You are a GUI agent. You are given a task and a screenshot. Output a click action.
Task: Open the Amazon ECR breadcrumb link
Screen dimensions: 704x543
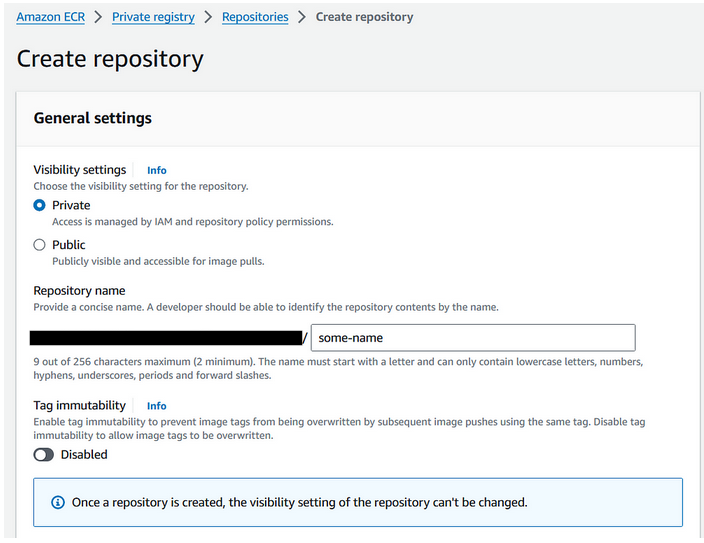point(50,17)
